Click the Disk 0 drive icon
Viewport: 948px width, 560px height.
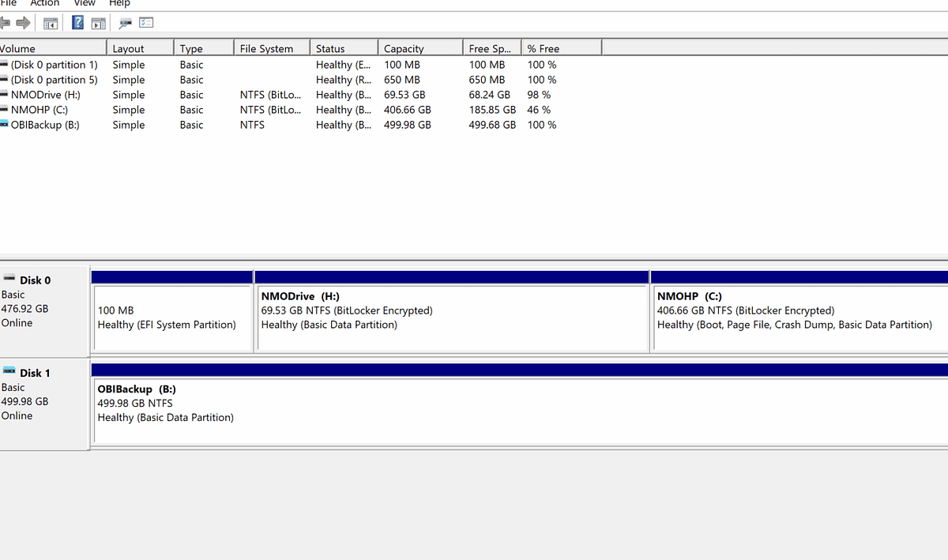[9, 277]
